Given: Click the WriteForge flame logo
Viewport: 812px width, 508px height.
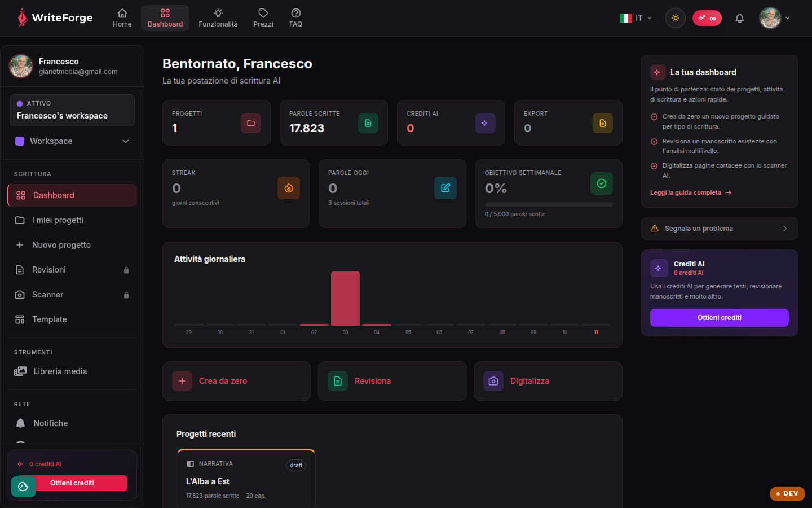Looking at the screenshot, I should 22,18.
